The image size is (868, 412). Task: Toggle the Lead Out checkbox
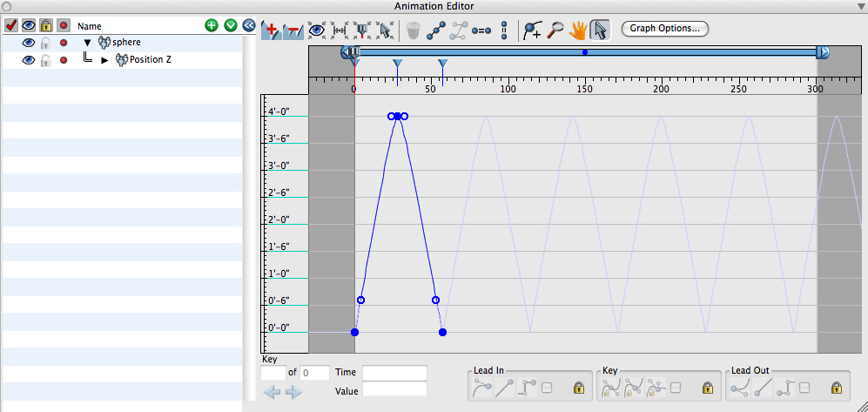[x=804, y=388]
